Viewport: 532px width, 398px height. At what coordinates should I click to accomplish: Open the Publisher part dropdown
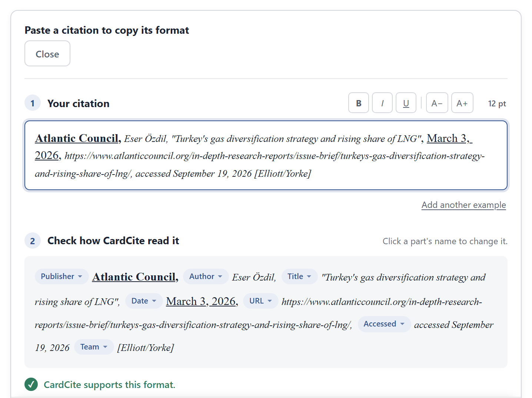[x=61, y=276]
